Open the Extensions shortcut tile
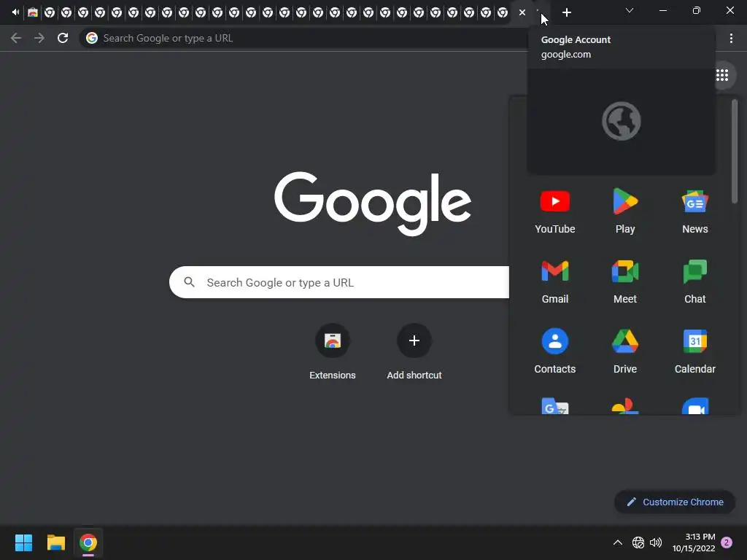The image size is (747, 560). coord(333,352)
